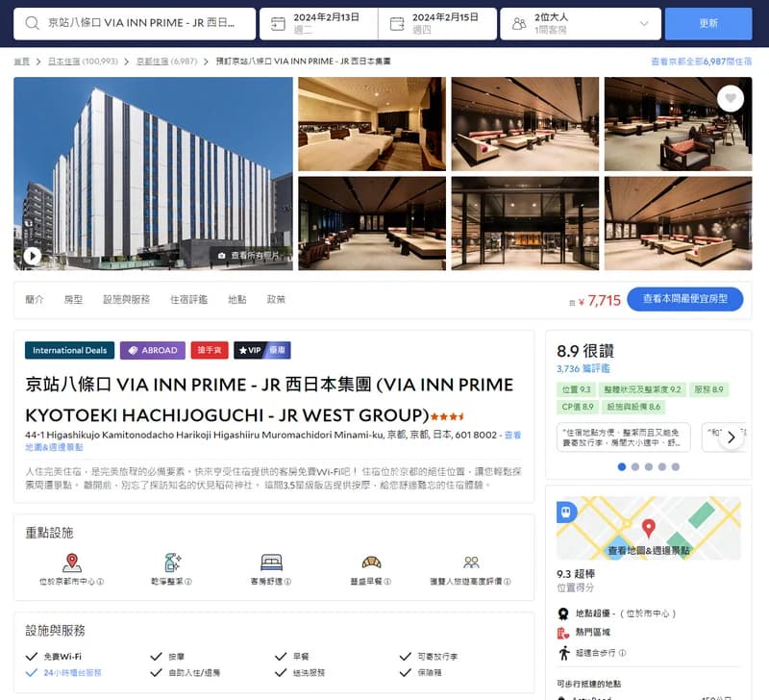Click the two-person traveler rating icon
Image resolution: width=769 pixels, height=700 pixels.
471,562
